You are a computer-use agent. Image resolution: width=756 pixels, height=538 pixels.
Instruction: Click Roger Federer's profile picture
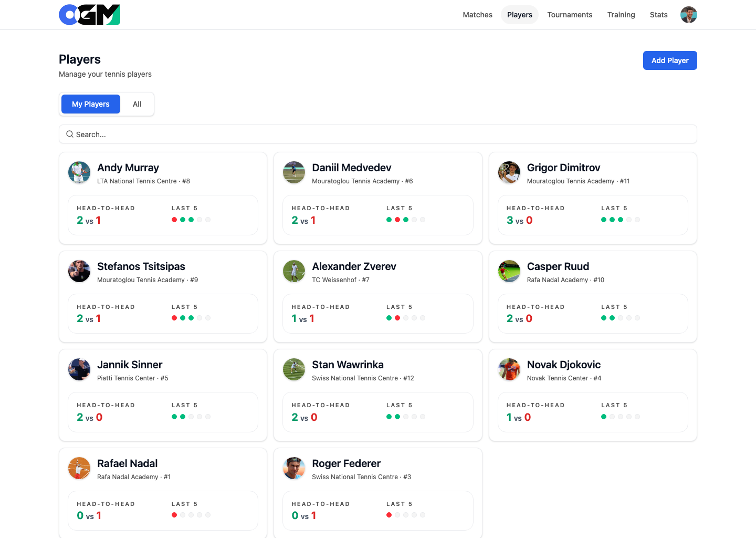point(294,468)
